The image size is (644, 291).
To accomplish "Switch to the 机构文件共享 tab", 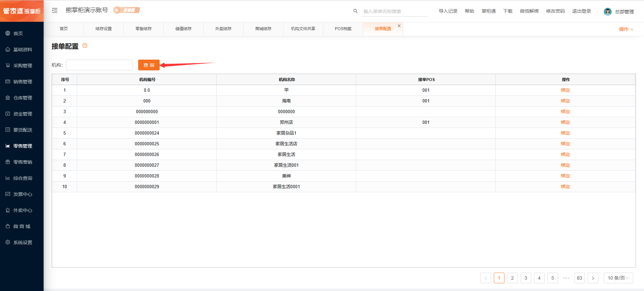I will coord(303,29).
